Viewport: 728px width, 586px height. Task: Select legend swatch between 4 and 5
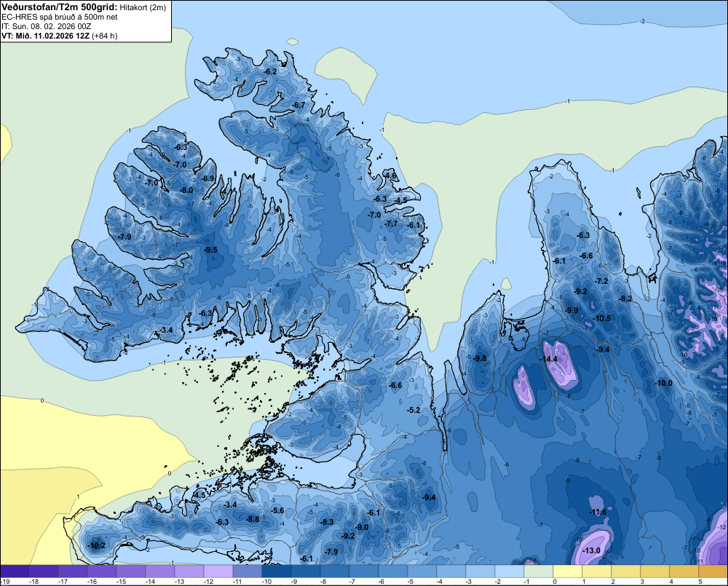pos(684,571)
